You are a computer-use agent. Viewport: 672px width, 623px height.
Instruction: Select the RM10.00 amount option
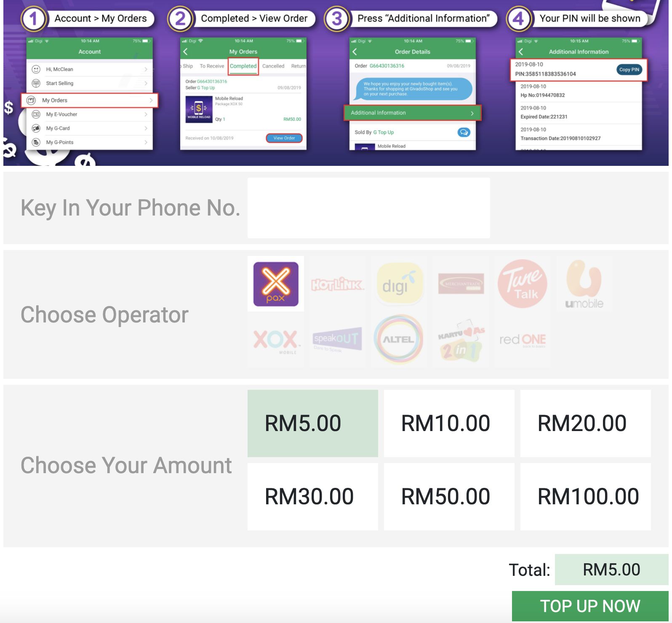(449, 423)
